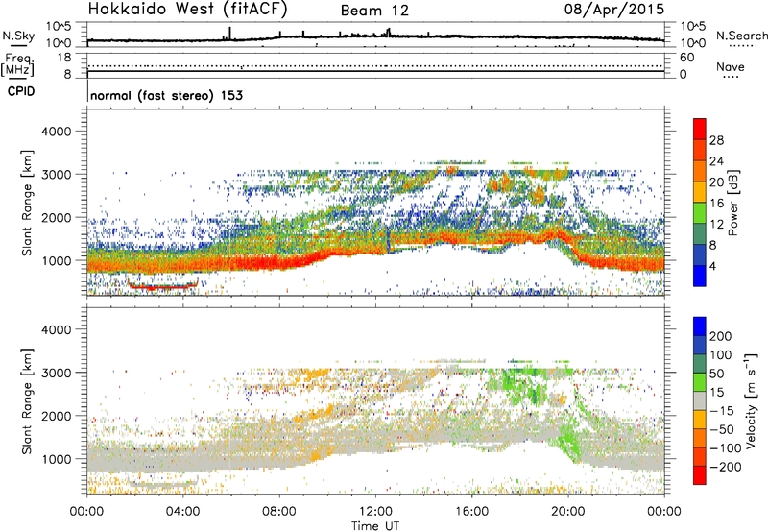Click the 'N.Search' legend label
This screenshot has height=532, width=768.
coord(742,36)
